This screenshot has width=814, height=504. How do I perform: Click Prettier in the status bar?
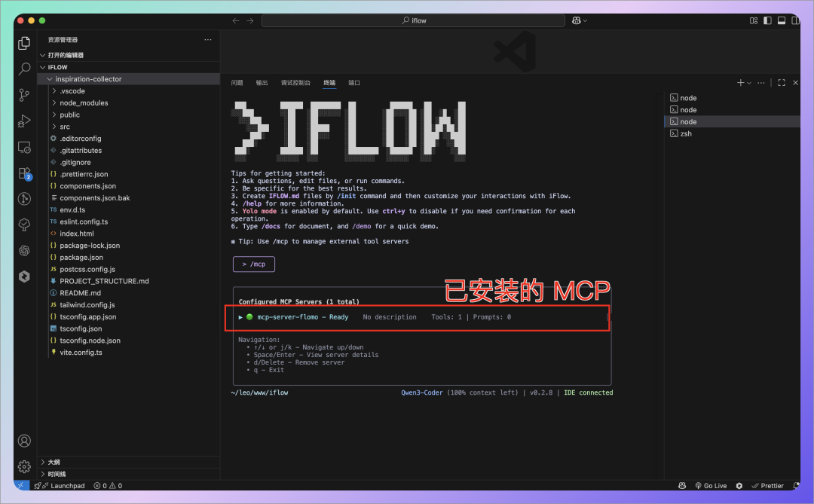[768, 486]
